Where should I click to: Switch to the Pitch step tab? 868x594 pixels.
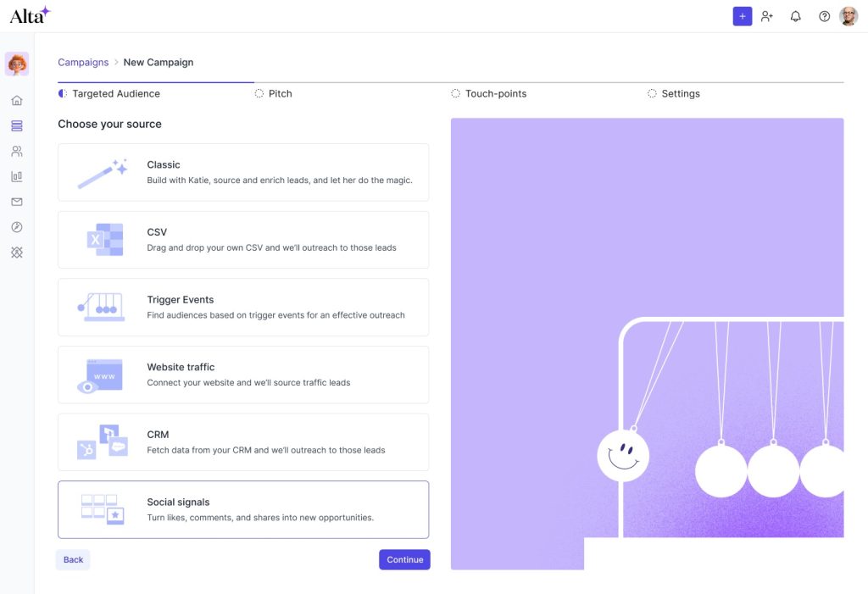click(280, 94)
